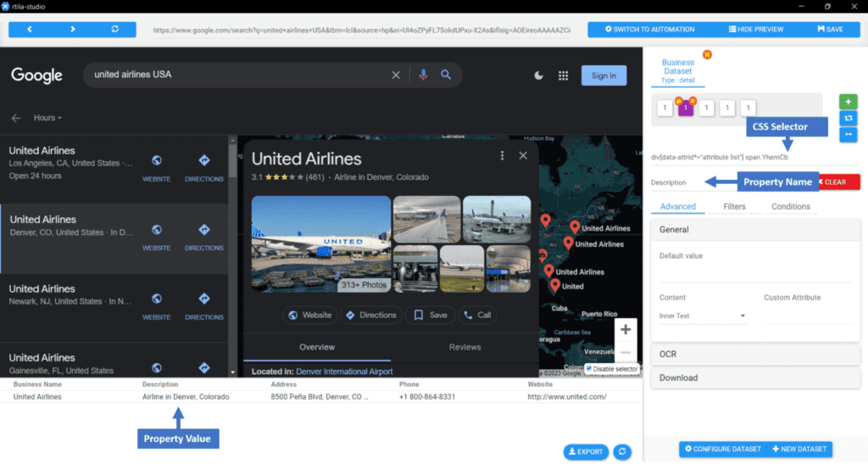
Task: Open the Advanced tab
Action: coord(677,206)
